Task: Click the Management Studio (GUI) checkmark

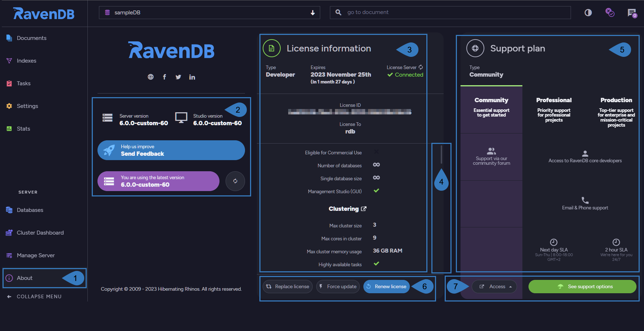Action: 376,191
